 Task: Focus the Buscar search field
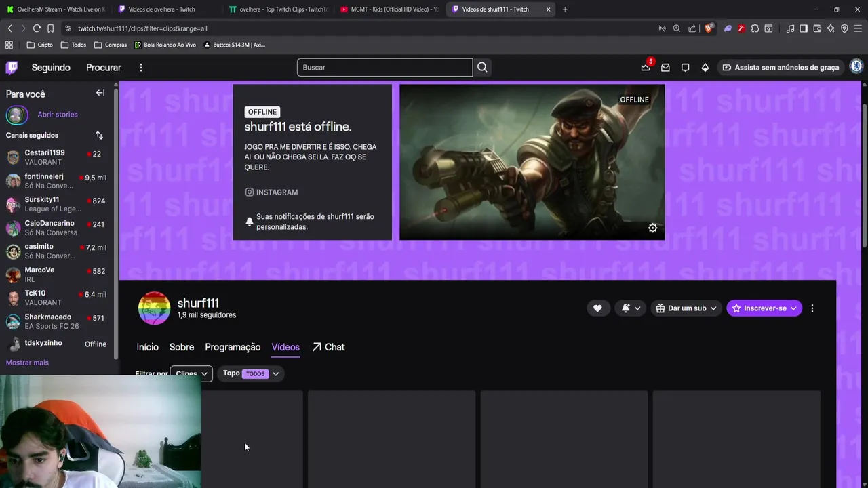click(384, 67)
